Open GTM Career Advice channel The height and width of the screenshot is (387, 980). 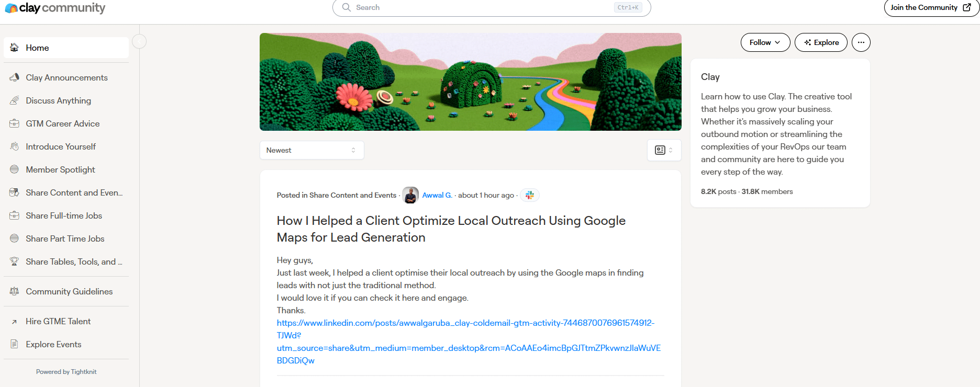click(x=62, y=123)
